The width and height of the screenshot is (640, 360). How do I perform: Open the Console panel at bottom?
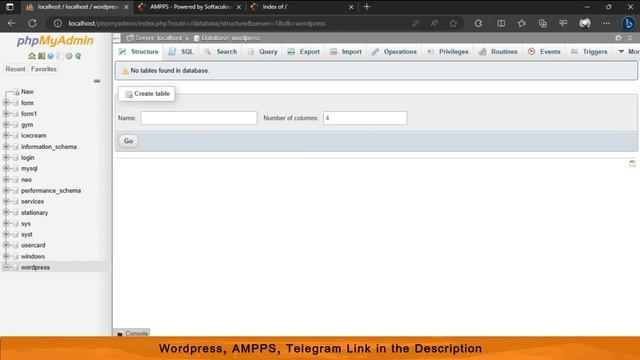[132, 333]
